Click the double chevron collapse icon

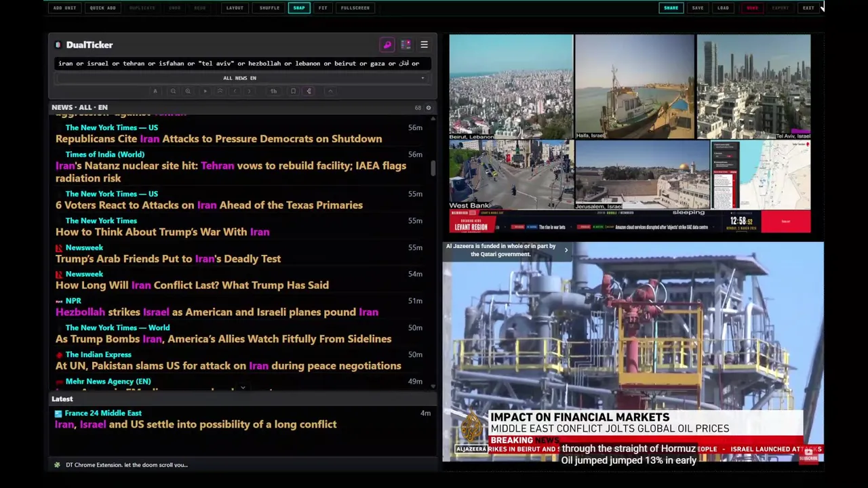(220, 91)
